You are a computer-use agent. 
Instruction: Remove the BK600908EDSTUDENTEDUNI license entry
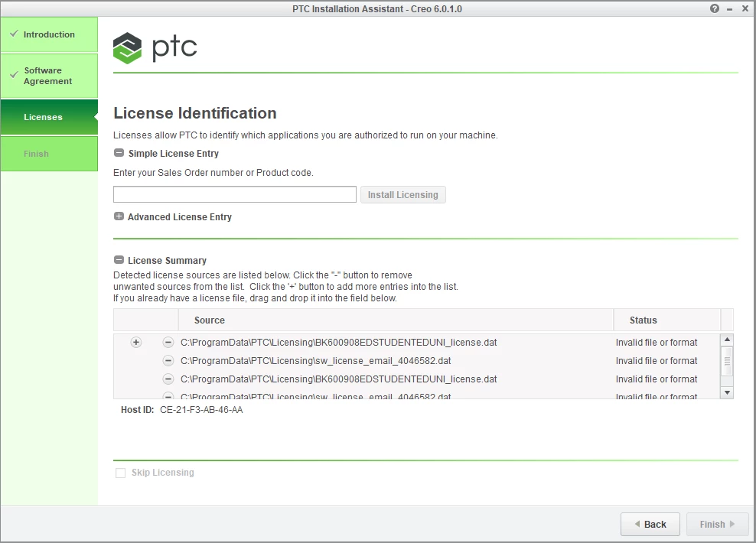click(x=168, y=342)
